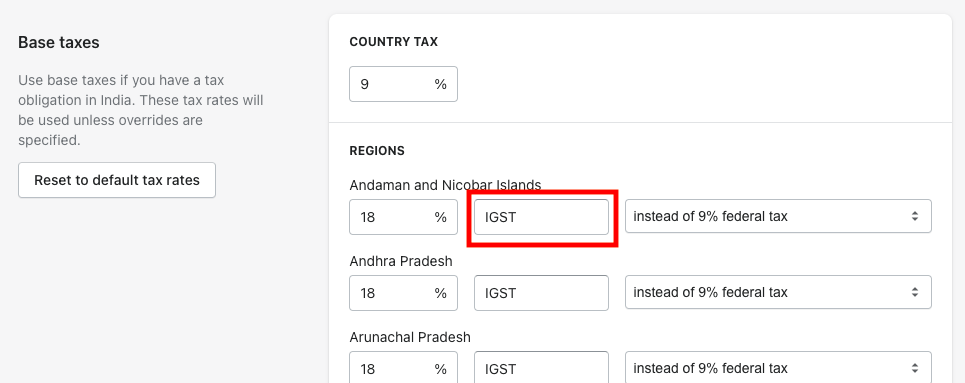
Task: Edit Andhra Pradesh IGST tax name field
Action: click(542, 293)
